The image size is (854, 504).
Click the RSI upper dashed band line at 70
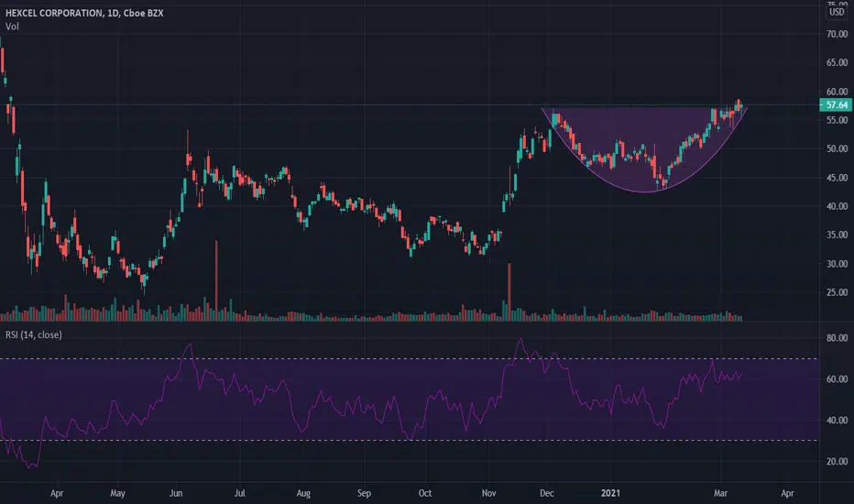(409, 358)
